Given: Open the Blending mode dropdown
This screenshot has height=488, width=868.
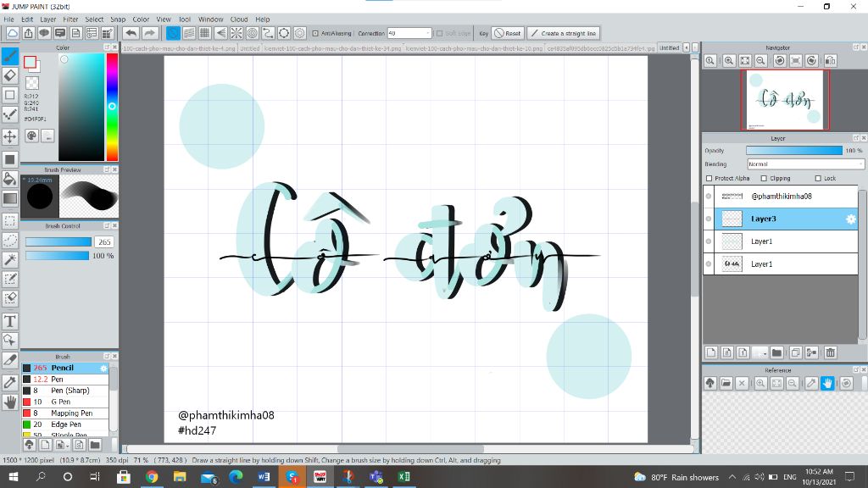Looking at the screenshot, I should [x=805, y=164].
